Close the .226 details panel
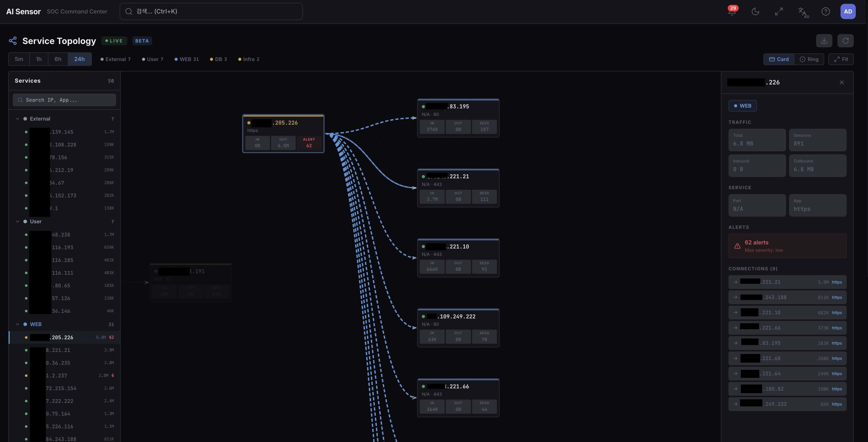The width and height of the screenshot is (868, 442). pos(841,82)
